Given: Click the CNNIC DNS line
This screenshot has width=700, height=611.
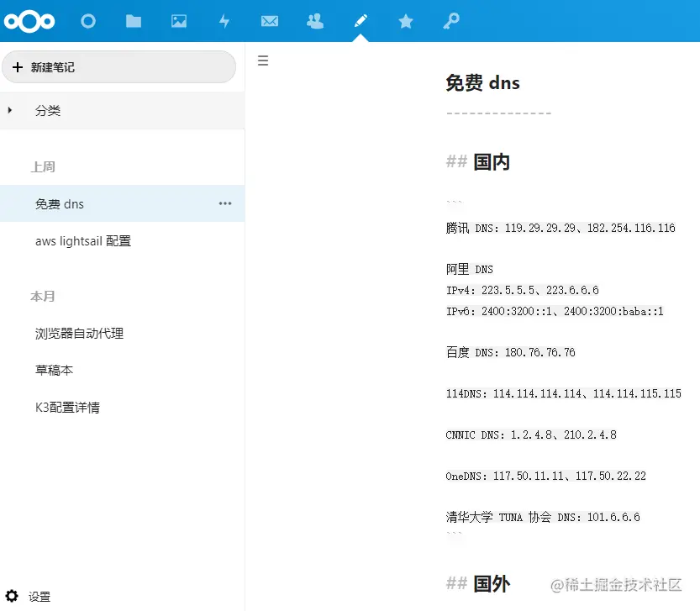Looking at the screenshot, I should tap(531, 435).
